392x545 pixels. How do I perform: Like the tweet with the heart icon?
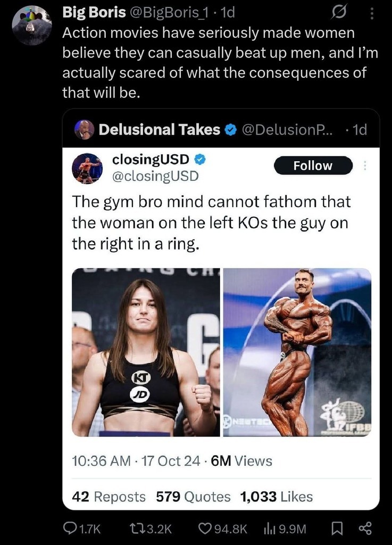click(x=205, y=528)
